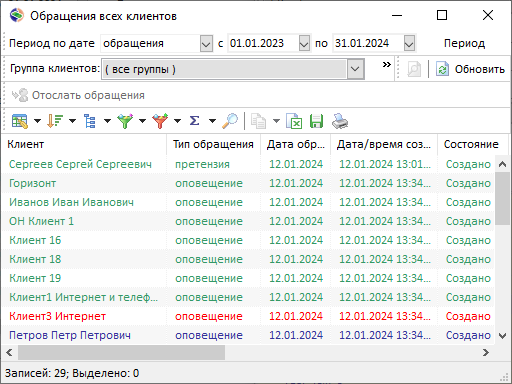Click the Дата/время соз... column header

384,144
